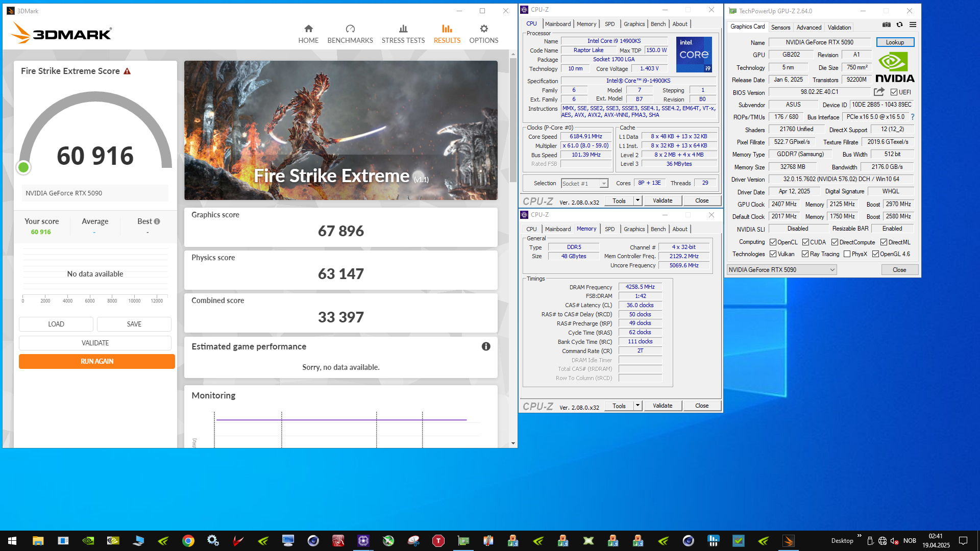
Task: Click the USB safely remove tray icon
Action: pos(870,541)
